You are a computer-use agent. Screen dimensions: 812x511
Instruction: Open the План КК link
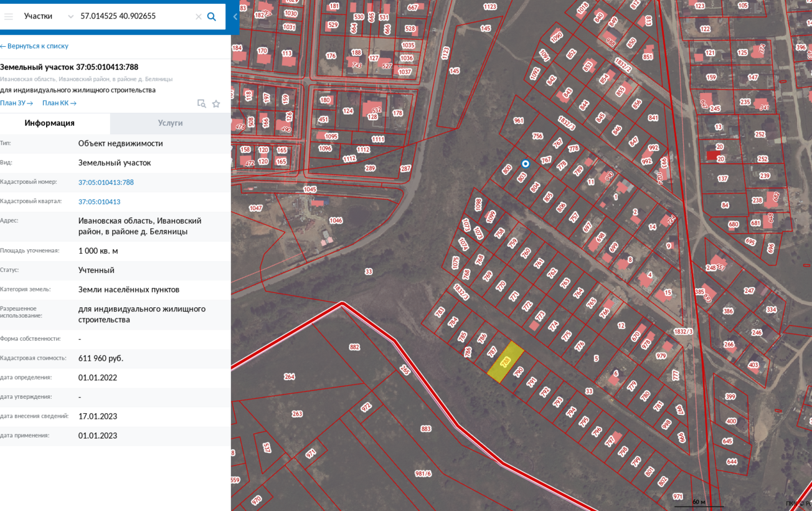tap(59, 103)
